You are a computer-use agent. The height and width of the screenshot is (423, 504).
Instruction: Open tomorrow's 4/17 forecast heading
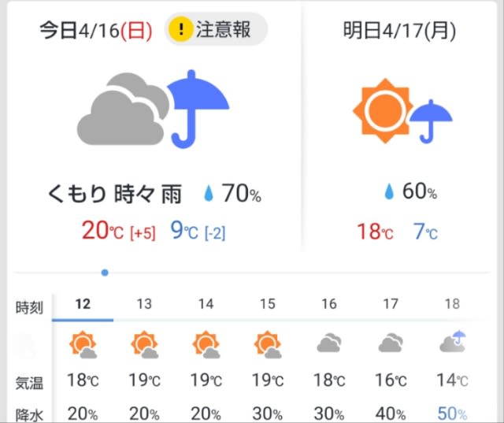coord(399,30)
